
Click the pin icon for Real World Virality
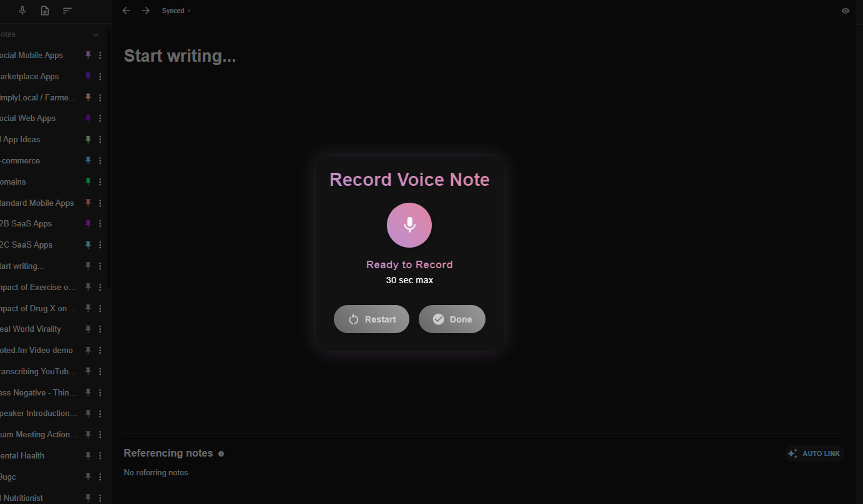88,329
